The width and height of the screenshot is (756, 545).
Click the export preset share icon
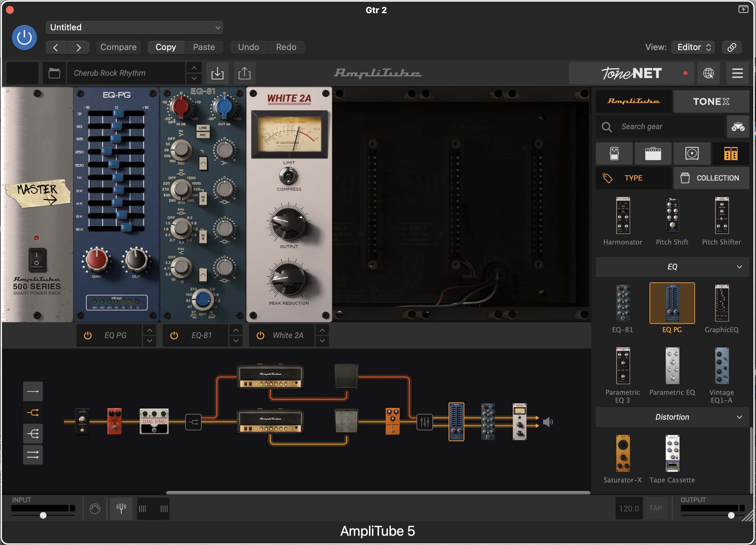[244, 73]
